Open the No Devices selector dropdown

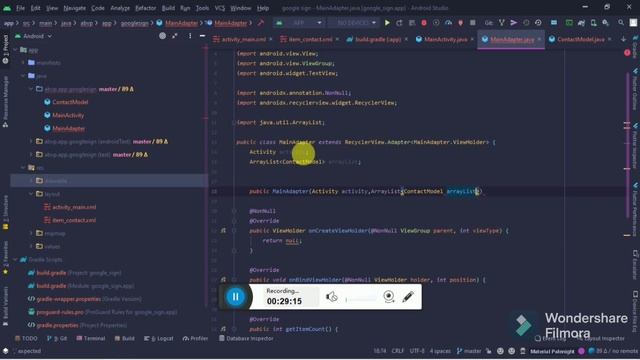click(x=353, y=23)
